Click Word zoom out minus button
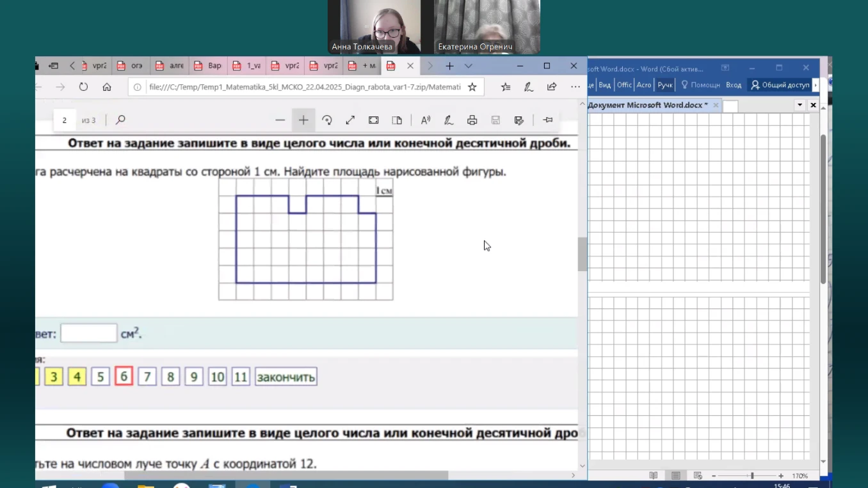Screen dimensions: 868x488 click(714, 476)
